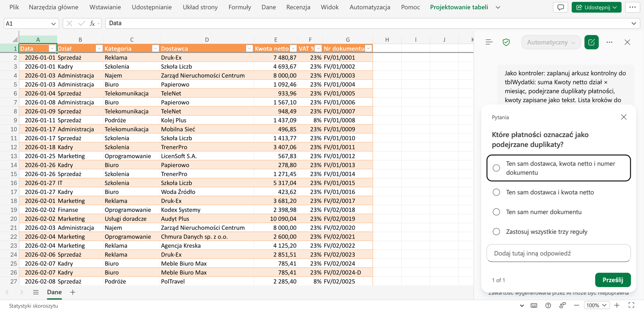Click the Select All corner triangle
The image size is (644, 310).
[14, 40]
